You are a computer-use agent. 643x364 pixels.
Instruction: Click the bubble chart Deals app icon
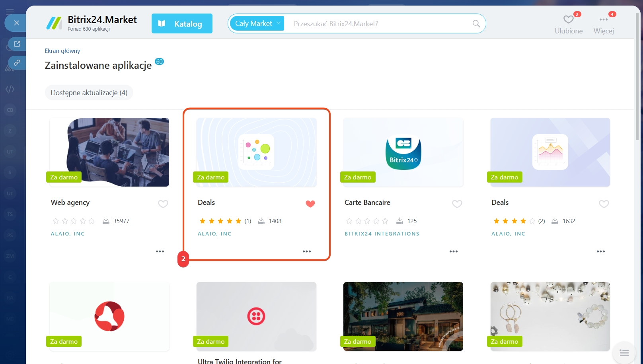(x=256, y=152)
